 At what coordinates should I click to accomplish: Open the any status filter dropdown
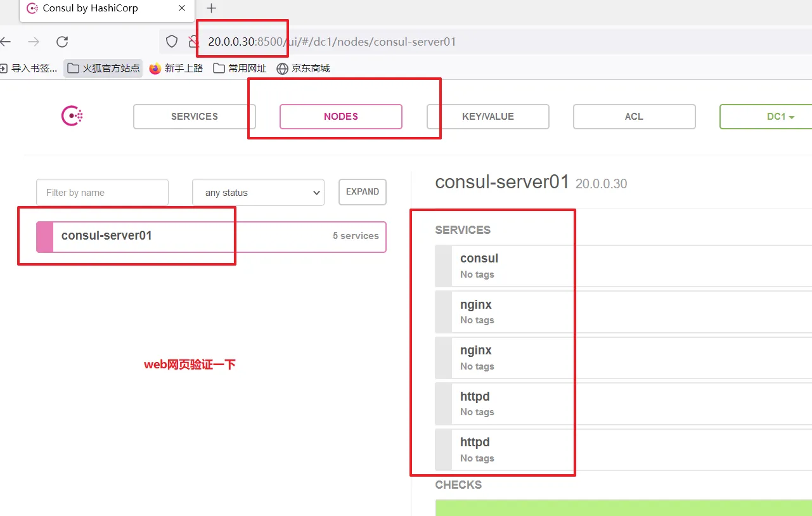pos(258,193)
